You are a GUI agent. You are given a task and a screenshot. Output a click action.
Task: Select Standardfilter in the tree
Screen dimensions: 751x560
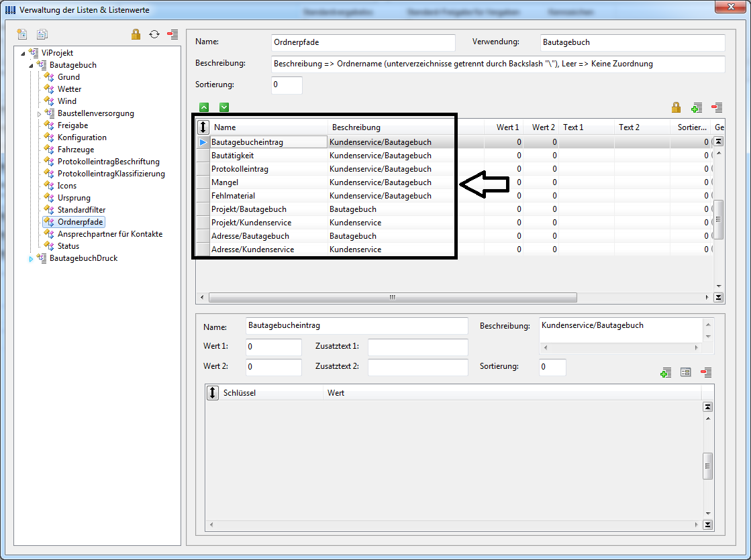(x=81, y=210)
